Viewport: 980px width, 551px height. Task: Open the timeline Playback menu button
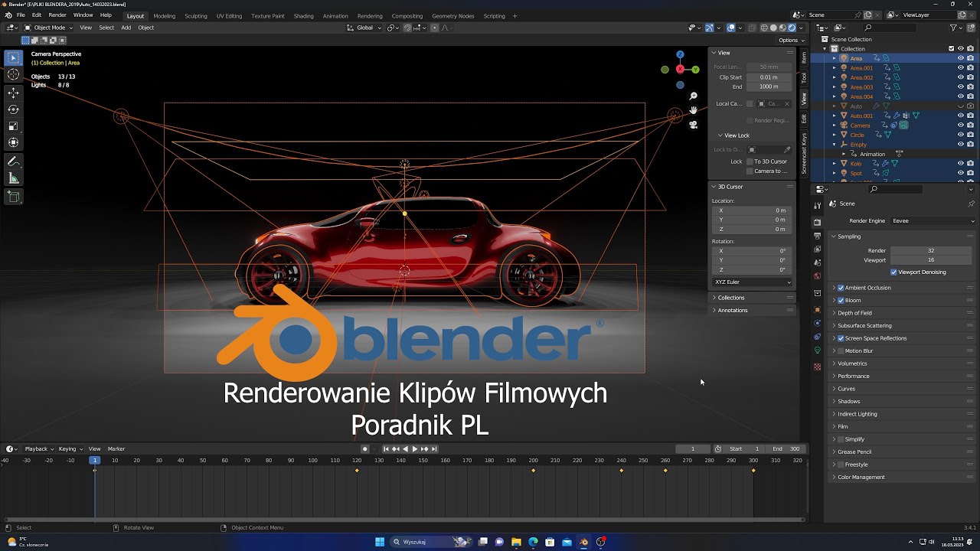tap(39, 448)
